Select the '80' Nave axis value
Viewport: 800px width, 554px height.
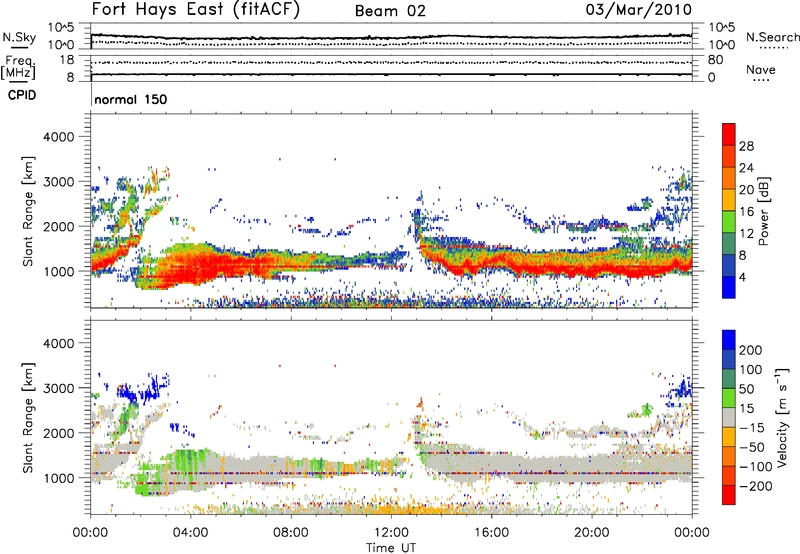[x=715, y=60]
